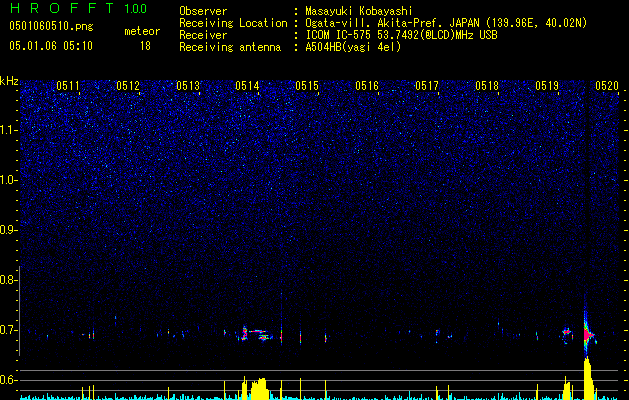
Task: Click the 0512 time marker
Action: pyautogui.click(x=128, y=86)
